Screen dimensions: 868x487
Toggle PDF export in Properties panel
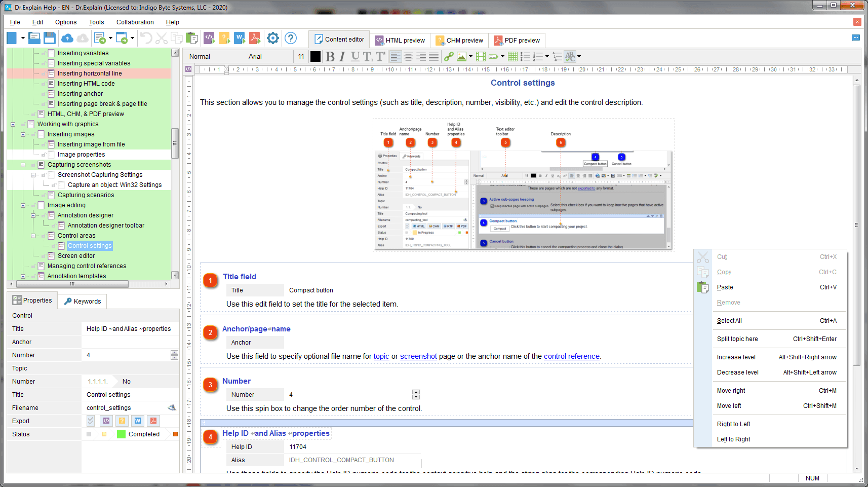(x=153, y=421)
